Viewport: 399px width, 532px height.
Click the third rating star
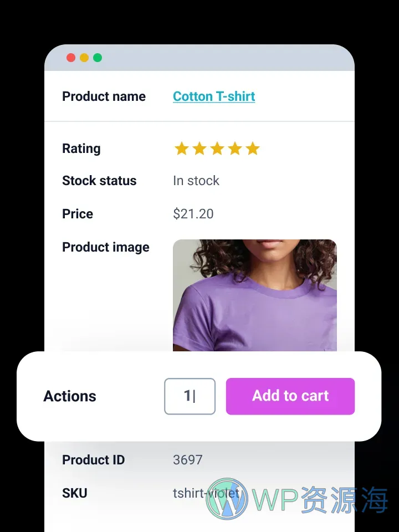[x=217, y=149]
